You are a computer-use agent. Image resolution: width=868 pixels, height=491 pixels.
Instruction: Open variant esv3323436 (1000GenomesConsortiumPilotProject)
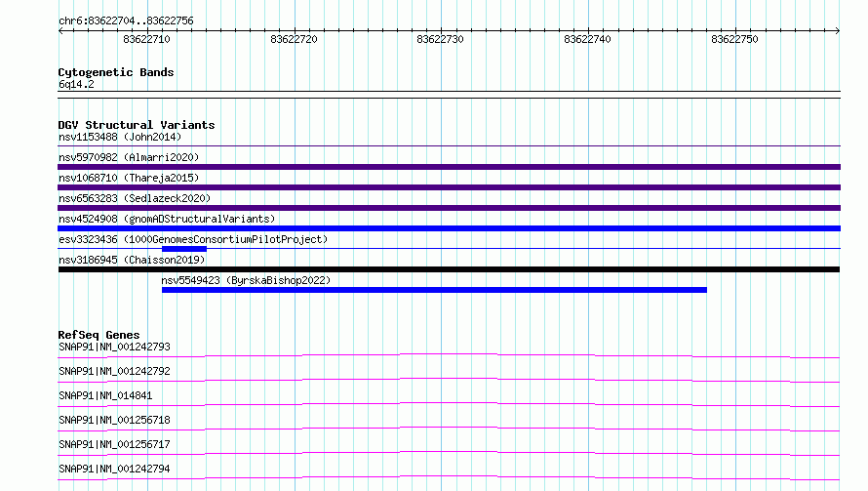193,239
